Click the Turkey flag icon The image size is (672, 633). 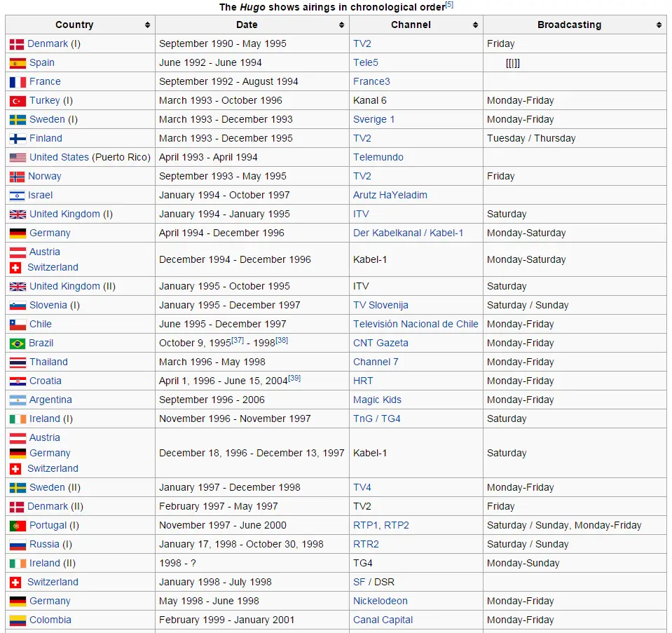click(x=18, y=101)
